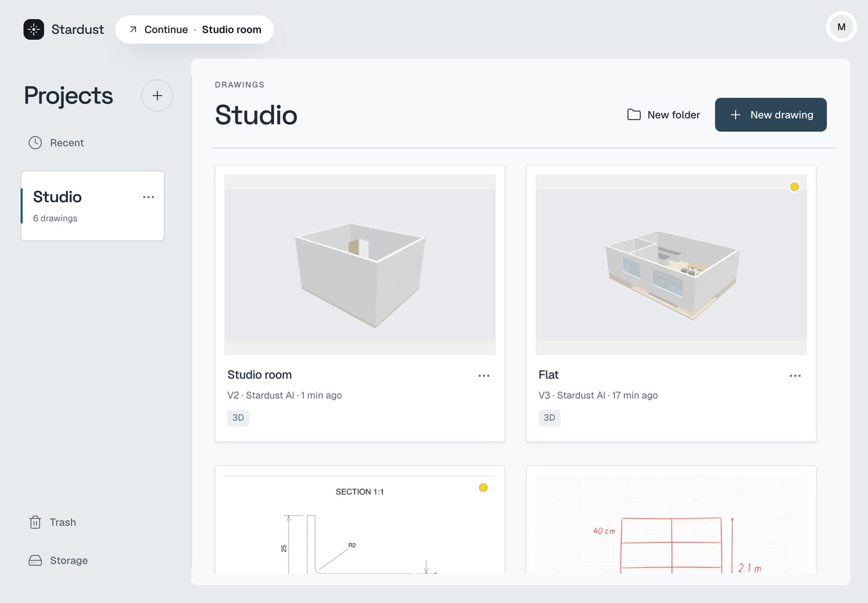
Task: Click the Studio room drawing title
Action: (259, 375)
